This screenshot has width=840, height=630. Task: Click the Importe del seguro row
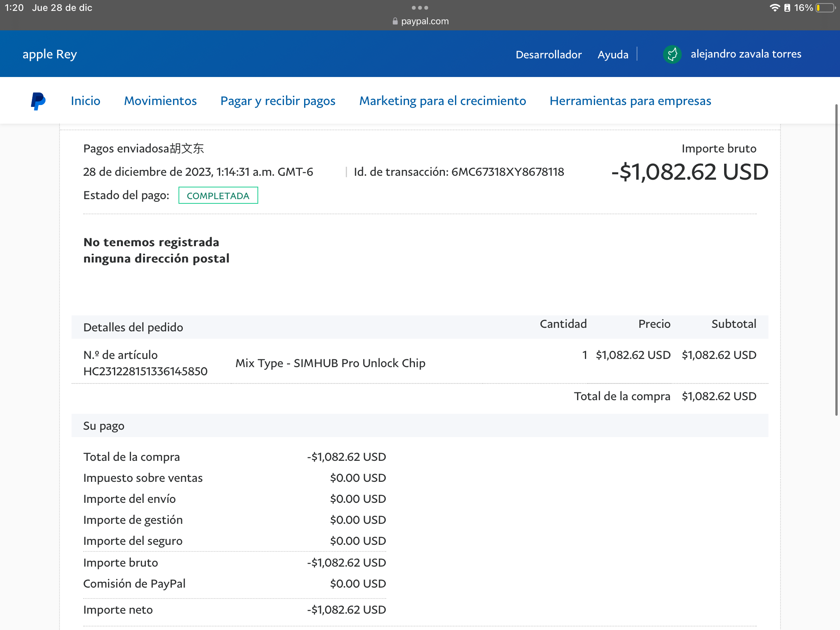234,541
